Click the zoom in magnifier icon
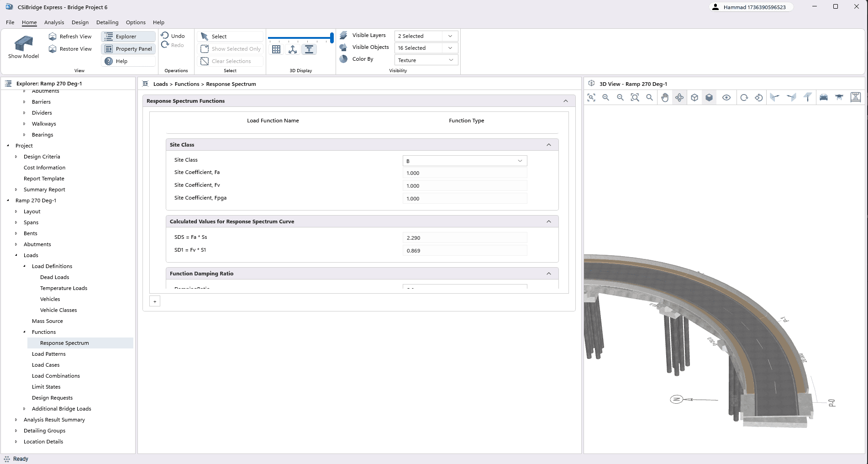Image resolution: width=868 pixels, height=464 pixels. point(606,97)
